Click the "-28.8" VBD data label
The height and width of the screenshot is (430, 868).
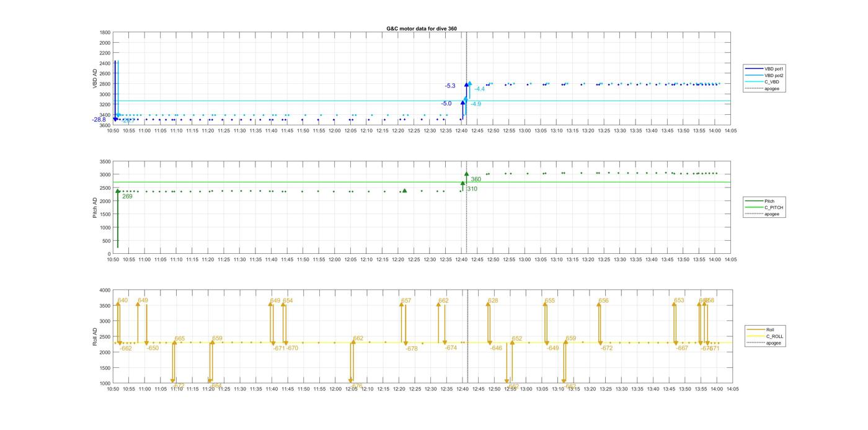tap(99, 119)
